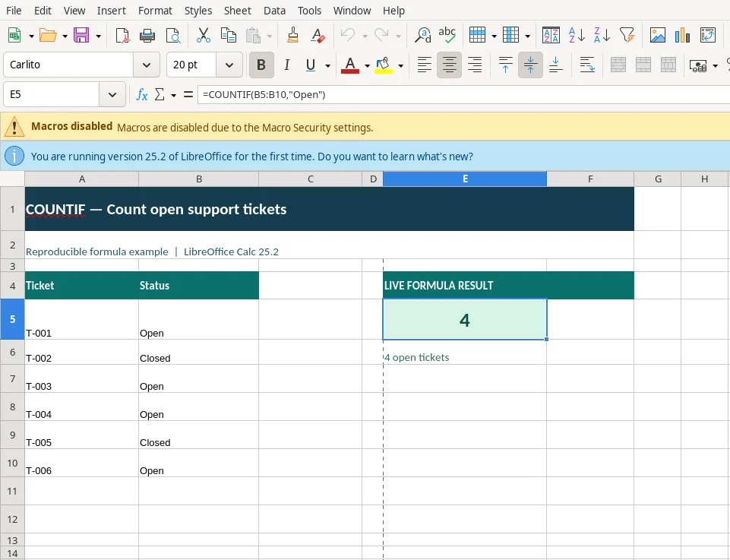
Task: Click the Pivot Table icon
Action: pos(708,36)
